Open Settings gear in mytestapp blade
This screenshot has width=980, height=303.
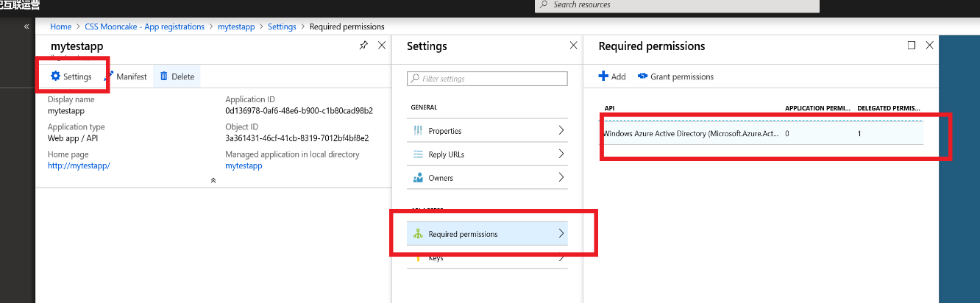pos(55,76)
